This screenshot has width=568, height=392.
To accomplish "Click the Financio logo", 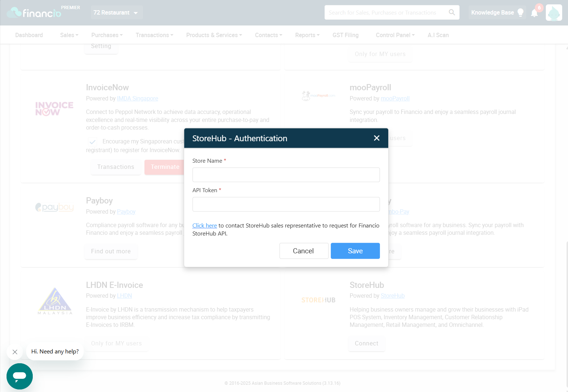I will point(35,13).
